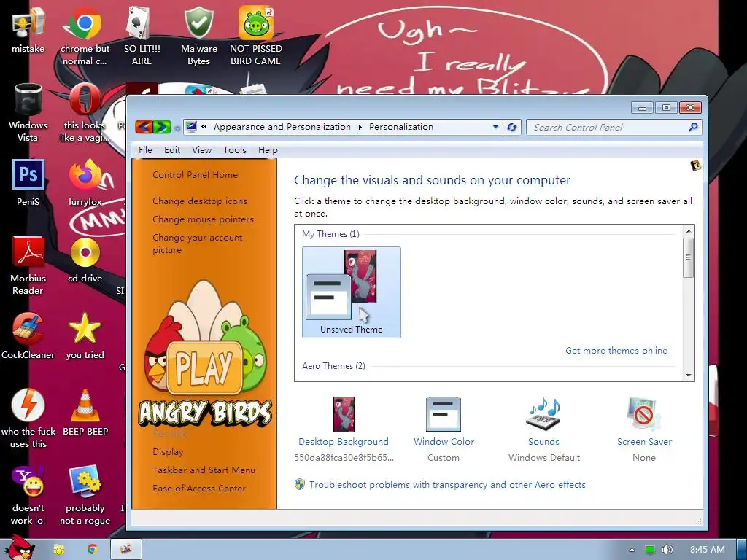Select the Personalization window taskbar button
Image resolution: width=747 pixels, height=560 pixels.
coord(126,550)
